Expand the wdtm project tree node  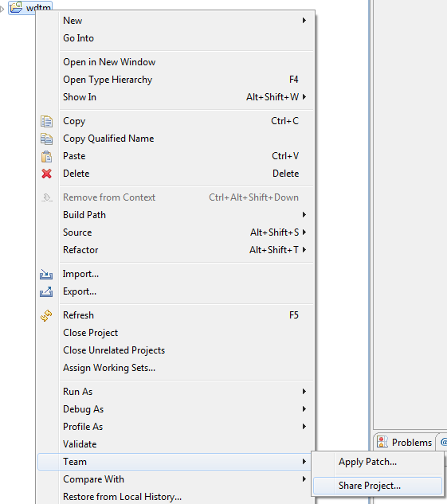pos(2,9)
